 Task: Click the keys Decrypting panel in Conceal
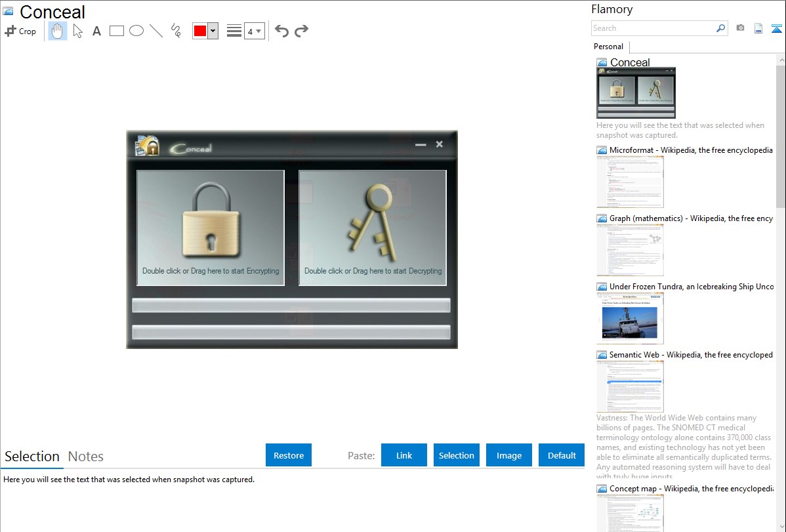click(373, 228)
